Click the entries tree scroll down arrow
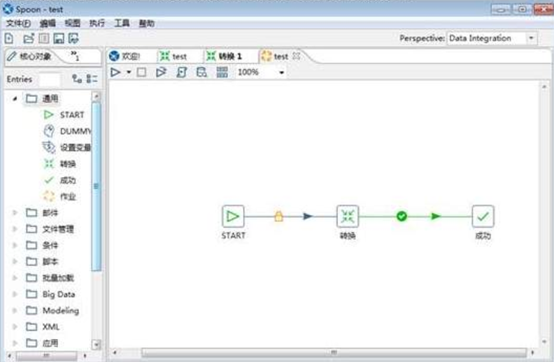This screenshot has height=362, width=554. coord(96,344)
